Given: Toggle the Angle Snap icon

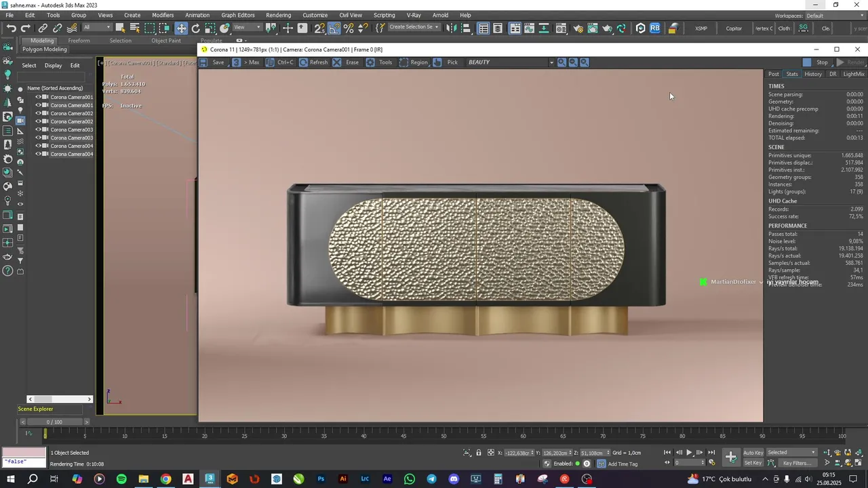Looking at the screenshot, I should coord(334,28).
